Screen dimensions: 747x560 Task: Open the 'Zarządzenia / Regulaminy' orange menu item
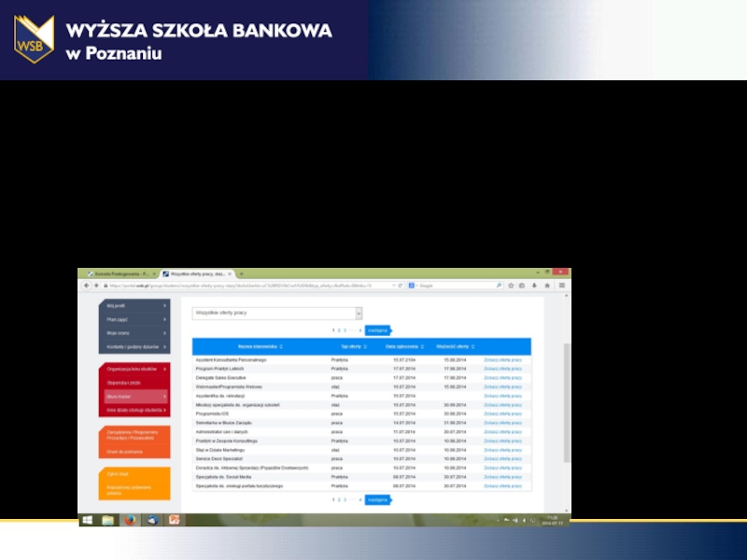[x=134, y=435]
